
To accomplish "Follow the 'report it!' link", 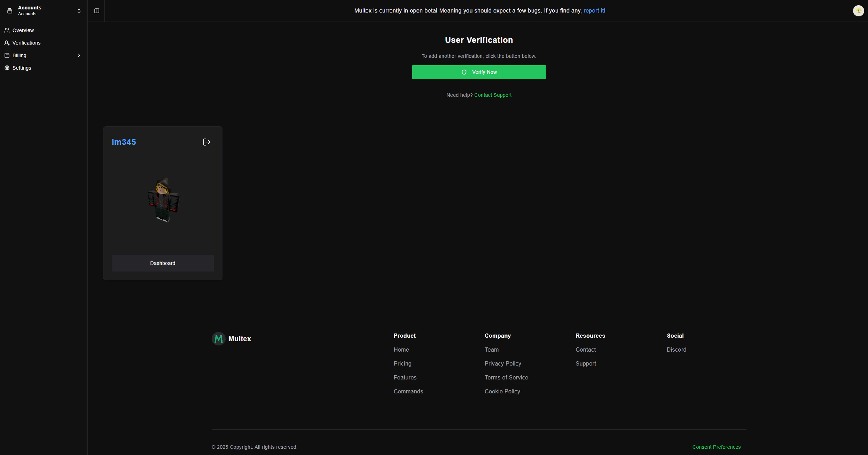I will (594, 11).
